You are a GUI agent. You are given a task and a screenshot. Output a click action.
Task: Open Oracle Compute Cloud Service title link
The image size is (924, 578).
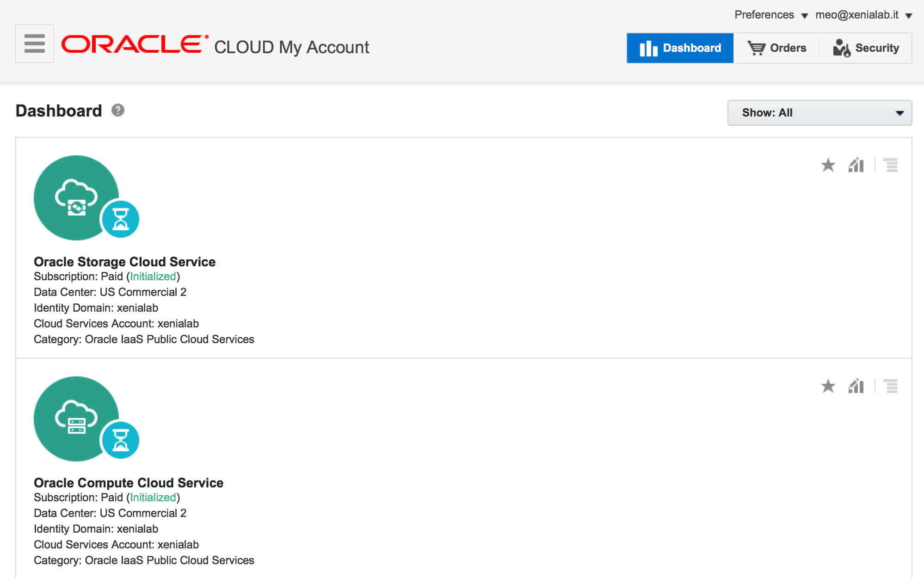[129, 483]
